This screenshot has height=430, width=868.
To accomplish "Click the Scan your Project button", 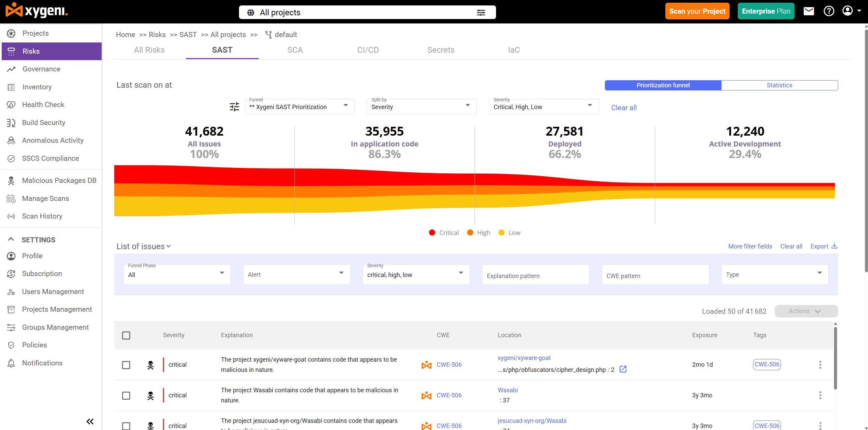I will [697, 11].
